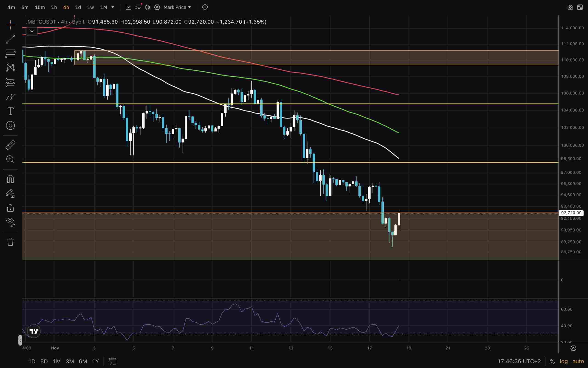This screenshot has height=368, width=588.
Task: Remove drawings with trash icon
Action: tap(10, 242)
